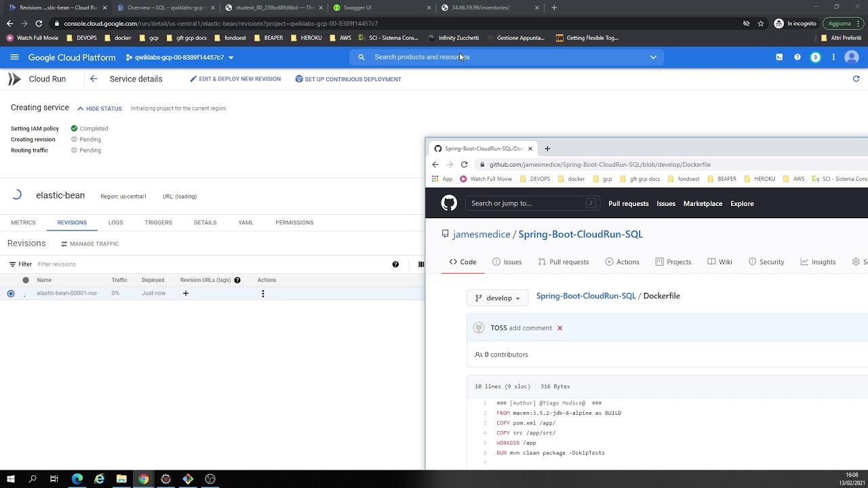Refresh the Cloud Run service details
The image size is (868, 488).
click(856, 79)
